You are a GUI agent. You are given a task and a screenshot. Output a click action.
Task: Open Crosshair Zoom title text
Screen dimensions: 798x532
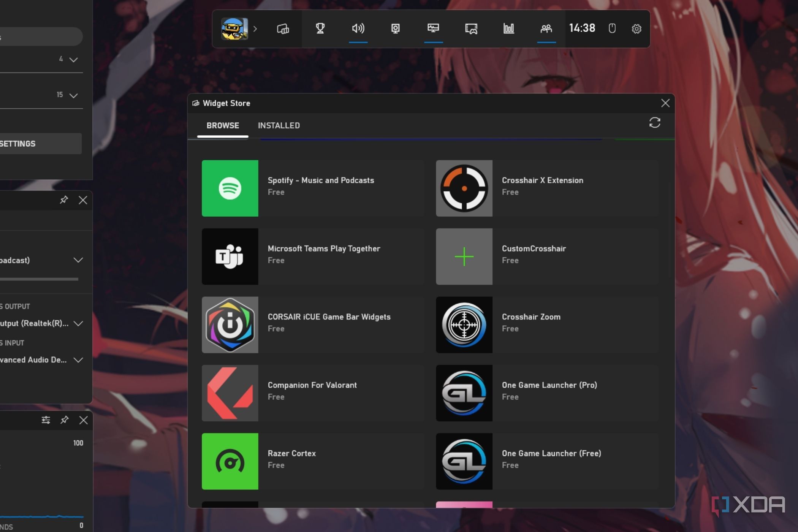point(531,317)
